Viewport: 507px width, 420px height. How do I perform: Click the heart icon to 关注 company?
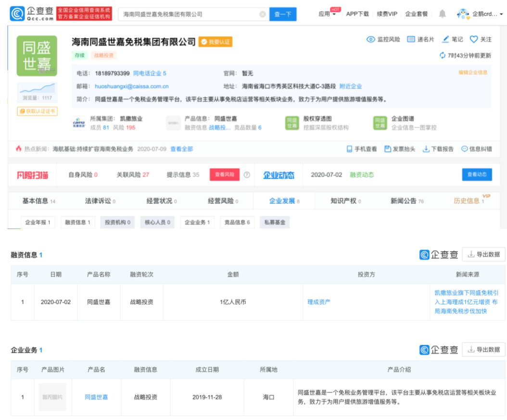pos(474,39)
